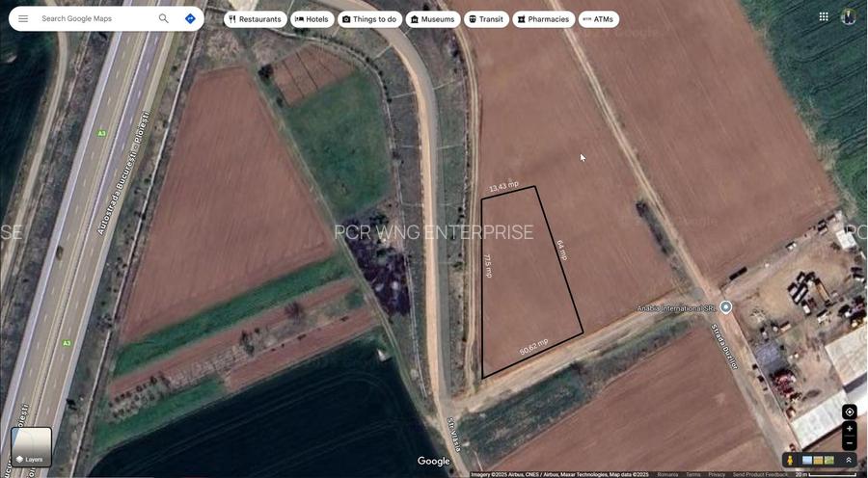Show Things to do nearby
Image resolution: width=868 pixels, height=478 pixels.
[369, 19]
